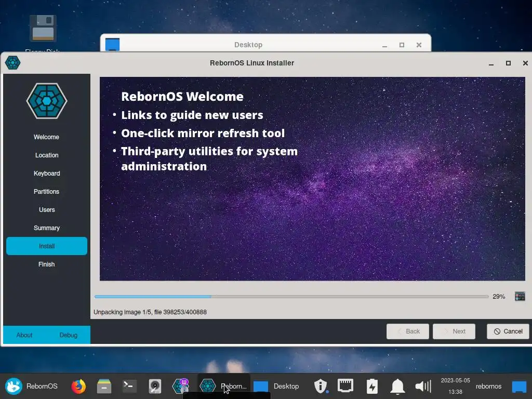The width and height of the screenshot is (532, 399).
Task: Open the disk utility taskbar icon
Action: coord(155,386)
